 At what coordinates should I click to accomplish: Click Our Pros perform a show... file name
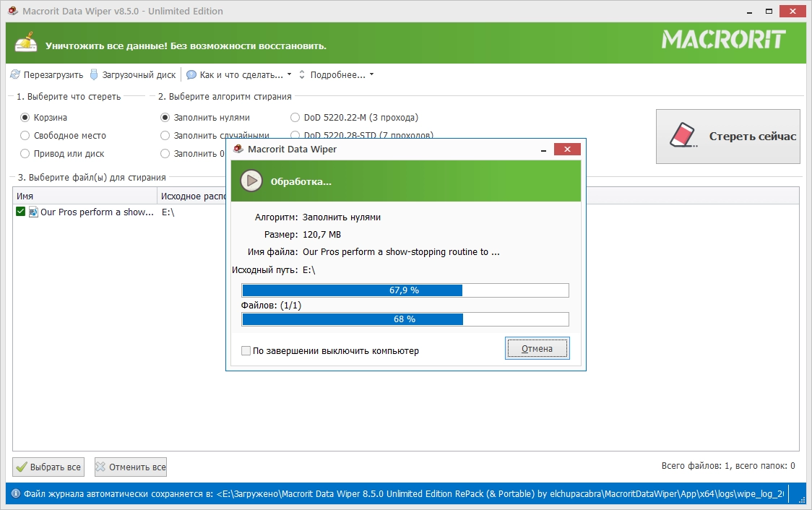(97, 212)
